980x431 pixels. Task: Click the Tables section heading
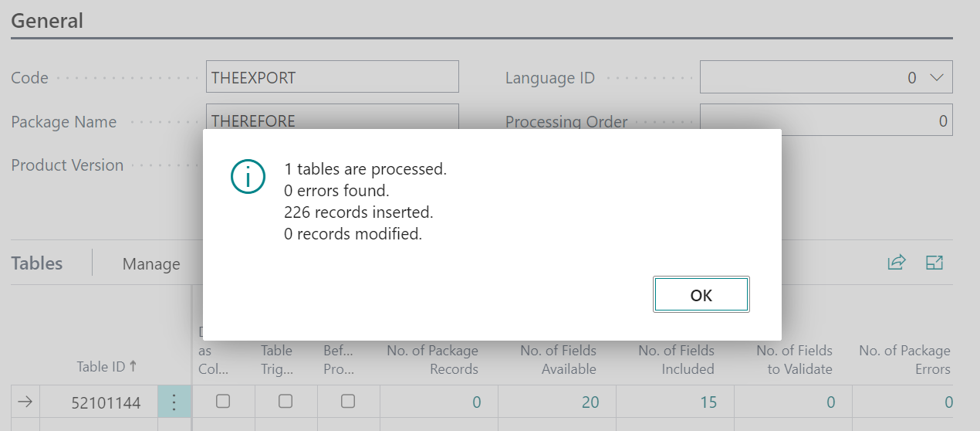tap(37, 263)
